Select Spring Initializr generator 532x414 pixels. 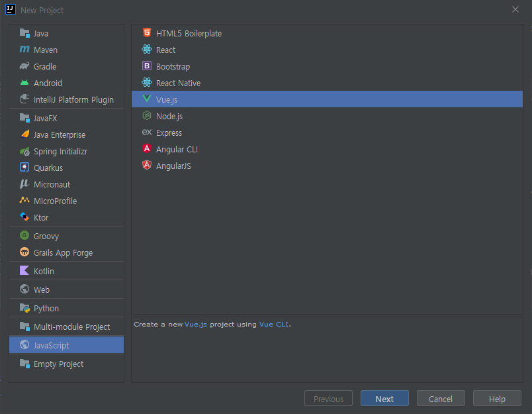tap(66, 152)
